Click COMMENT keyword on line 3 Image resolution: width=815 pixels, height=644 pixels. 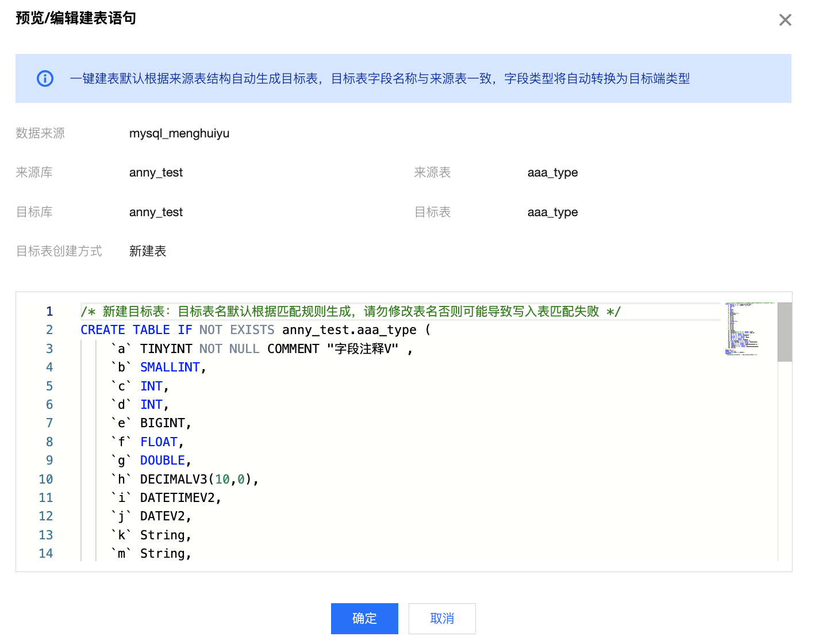(293, 349)
